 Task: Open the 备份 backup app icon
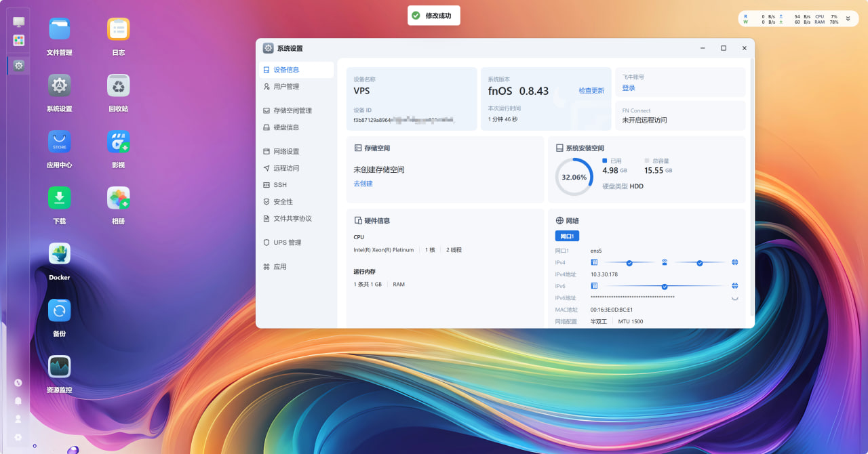click(x=59, y=310)
